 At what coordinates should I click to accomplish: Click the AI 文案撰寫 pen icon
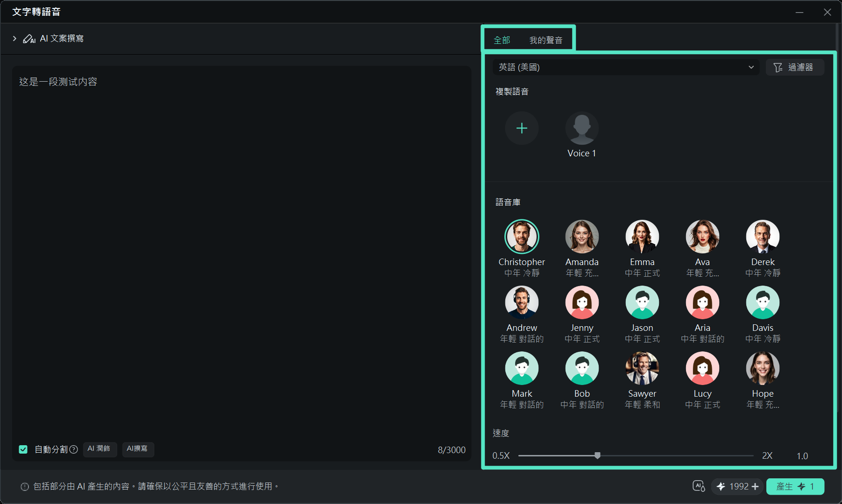pos(29,39)
